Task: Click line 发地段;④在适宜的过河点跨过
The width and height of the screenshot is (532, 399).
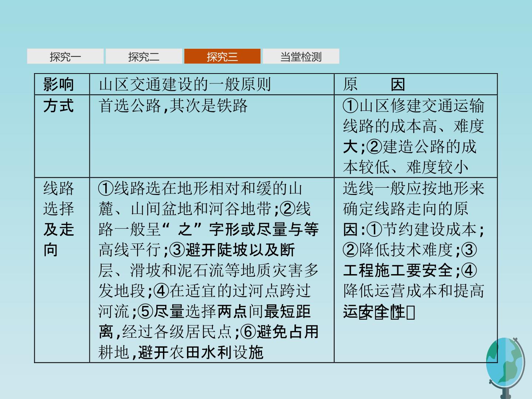Action: pos(205,291)
